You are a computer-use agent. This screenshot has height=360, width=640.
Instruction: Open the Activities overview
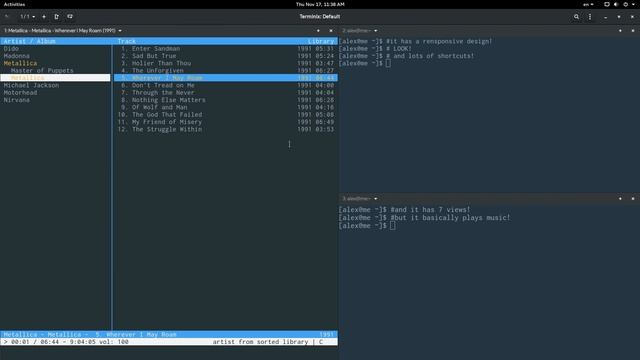click(x=14, y=4)
